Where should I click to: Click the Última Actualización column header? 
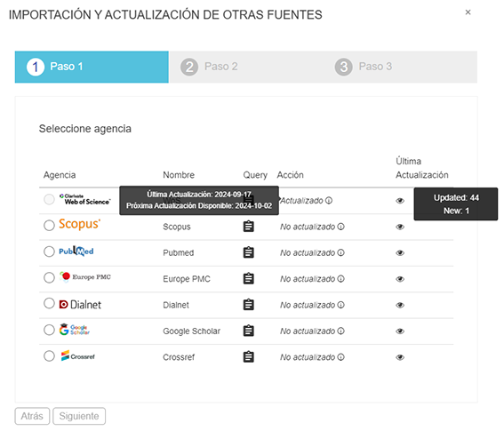pos(422,168)
